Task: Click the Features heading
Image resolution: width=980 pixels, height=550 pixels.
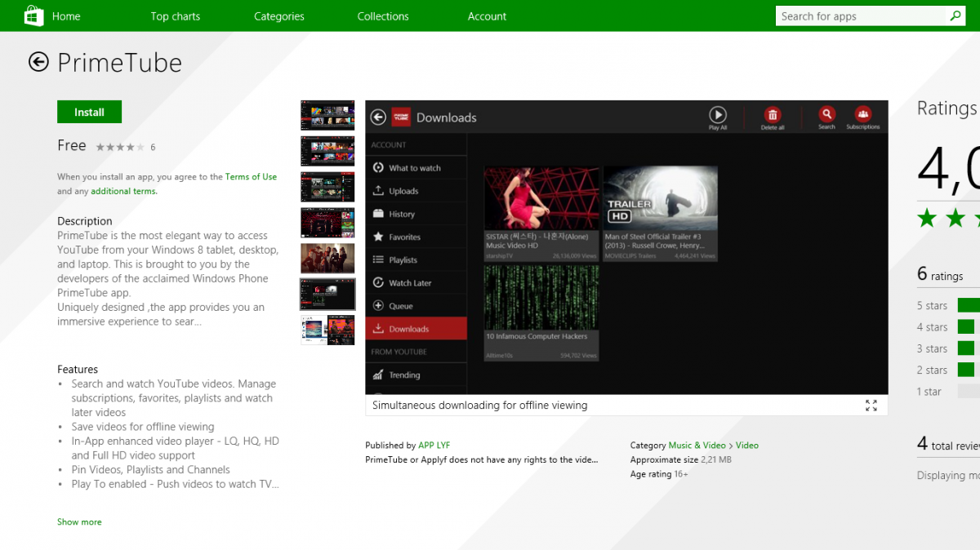Action: 78,370
